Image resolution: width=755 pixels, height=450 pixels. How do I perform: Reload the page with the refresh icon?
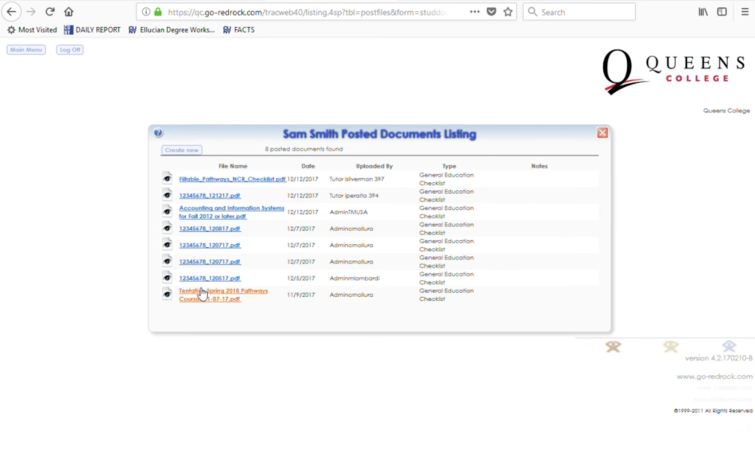49,12
